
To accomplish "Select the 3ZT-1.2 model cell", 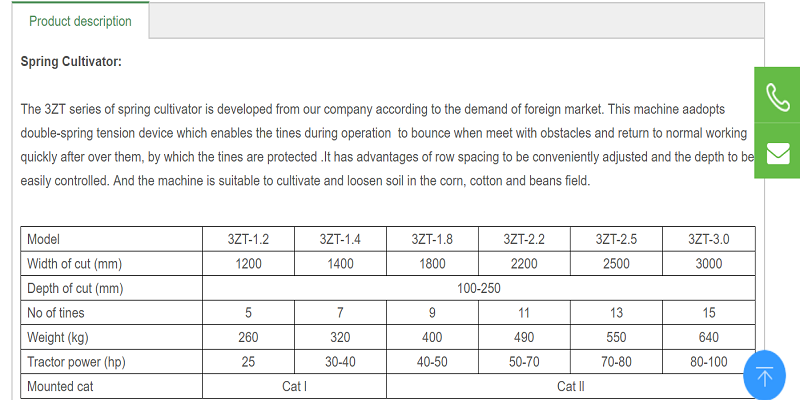I will click(x=248, y=239).
